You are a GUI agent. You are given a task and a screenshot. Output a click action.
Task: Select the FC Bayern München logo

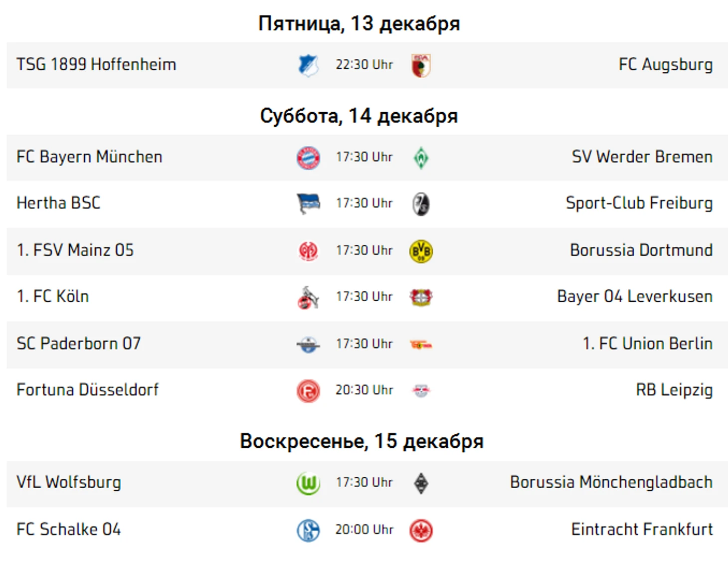[x=308, y=158]
